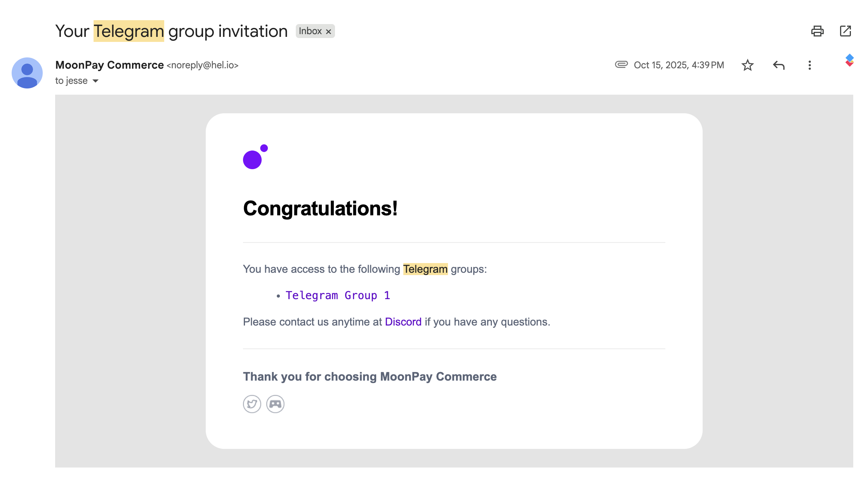
Task: Star this email
Action: pyautogui.click(x=747, y=65)
